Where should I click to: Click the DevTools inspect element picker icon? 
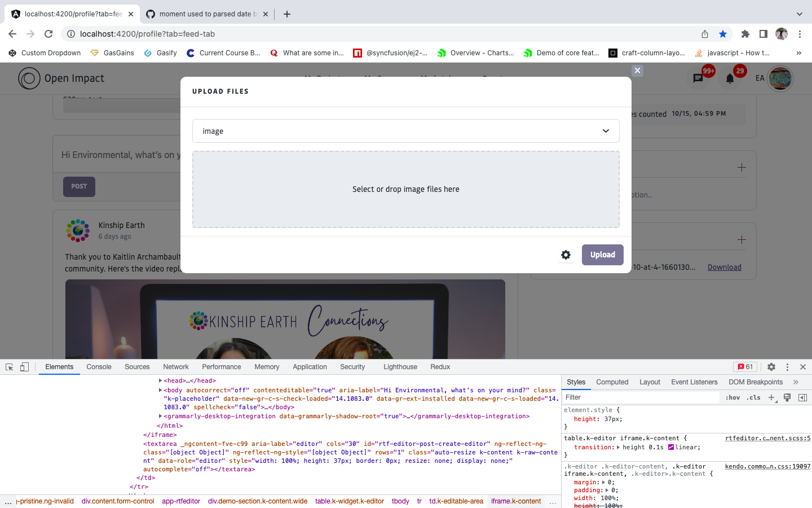coord(10,367)
